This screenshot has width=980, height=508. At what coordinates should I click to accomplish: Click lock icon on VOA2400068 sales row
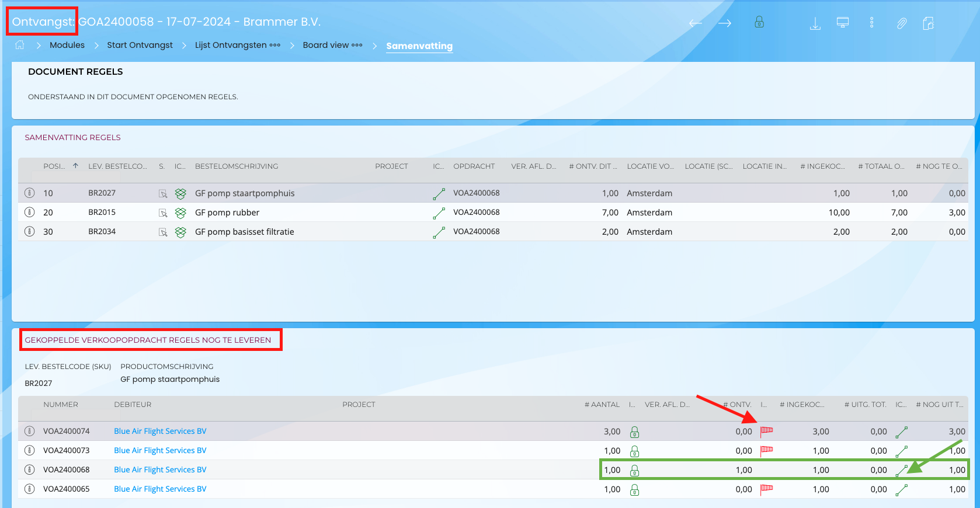point(634,471)
